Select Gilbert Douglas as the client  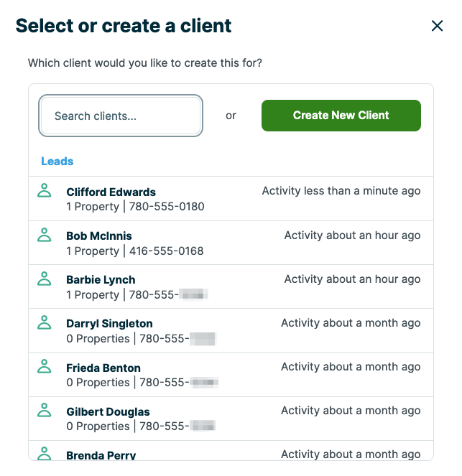coord(106,411)
